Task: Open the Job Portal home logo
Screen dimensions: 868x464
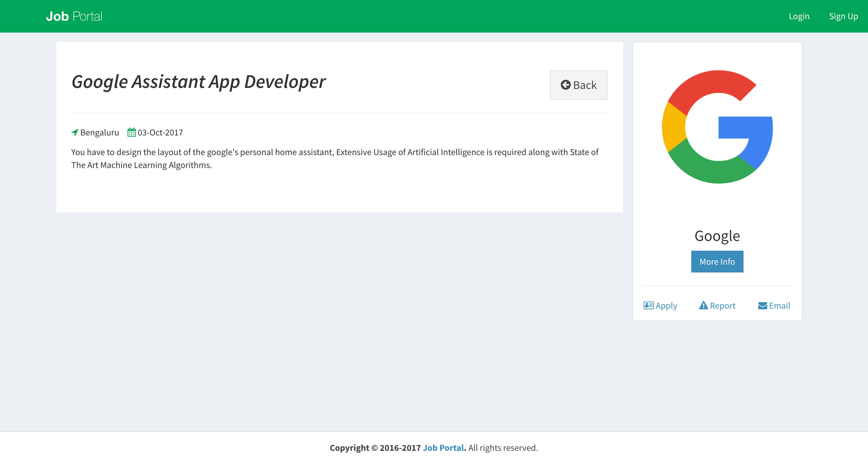Action: 74,16
